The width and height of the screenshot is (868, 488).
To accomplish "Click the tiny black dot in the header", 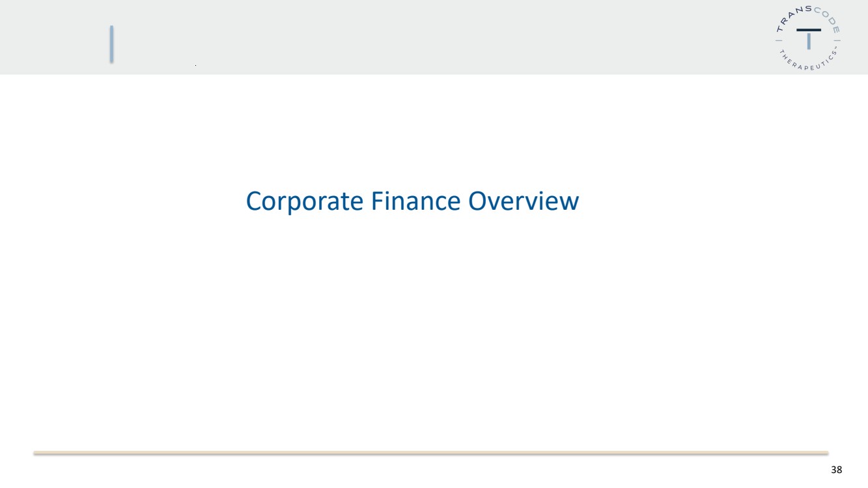I will (x=195, y=66).
